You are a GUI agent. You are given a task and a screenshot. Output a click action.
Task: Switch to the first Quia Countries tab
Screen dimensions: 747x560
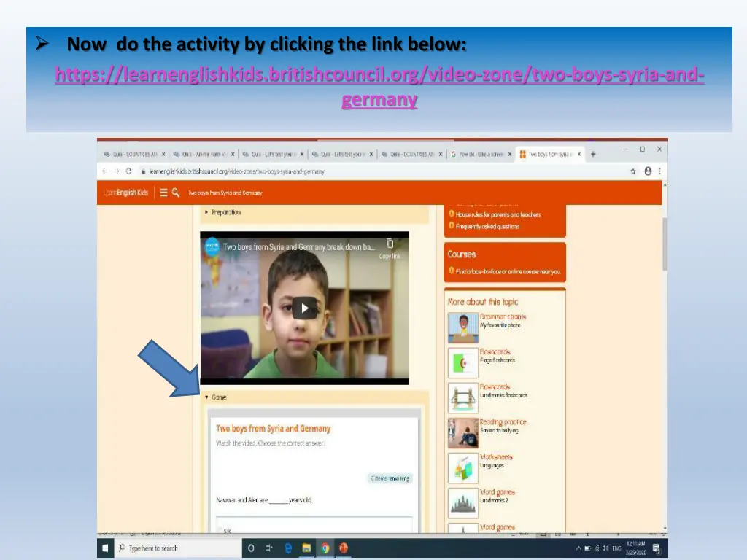click(x=131, y=155)
